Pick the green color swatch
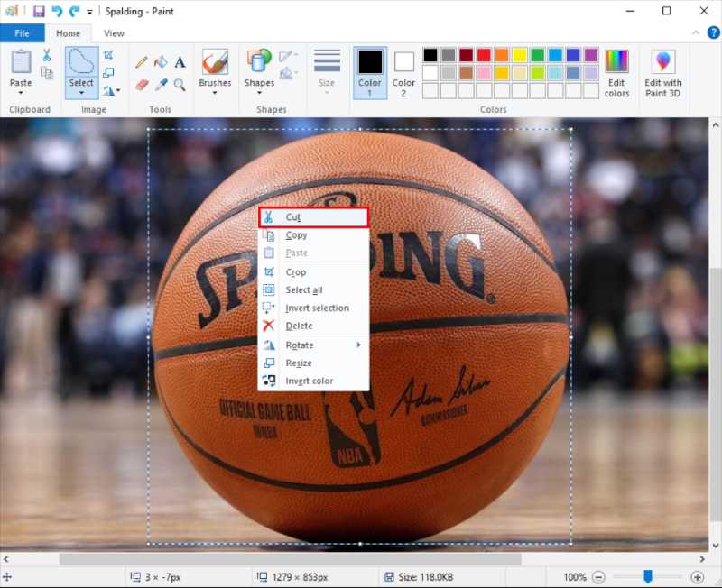The height and width of the screenshot is (588, 722). [538, 55]
